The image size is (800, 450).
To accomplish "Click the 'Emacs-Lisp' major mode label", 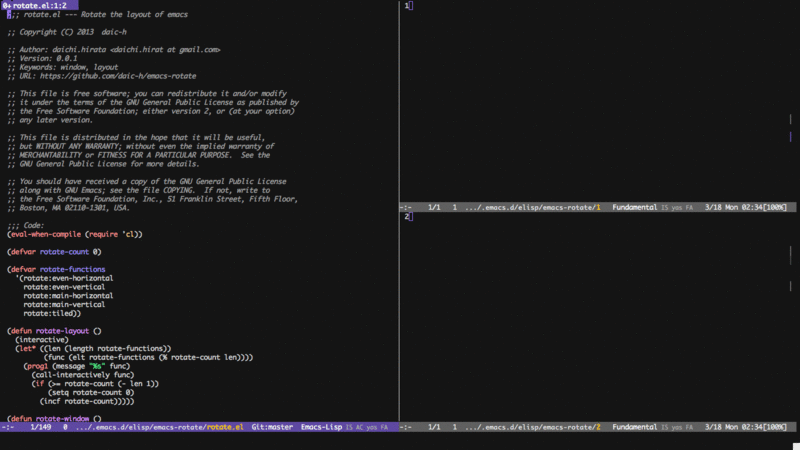I will click(x=321, y=427).
